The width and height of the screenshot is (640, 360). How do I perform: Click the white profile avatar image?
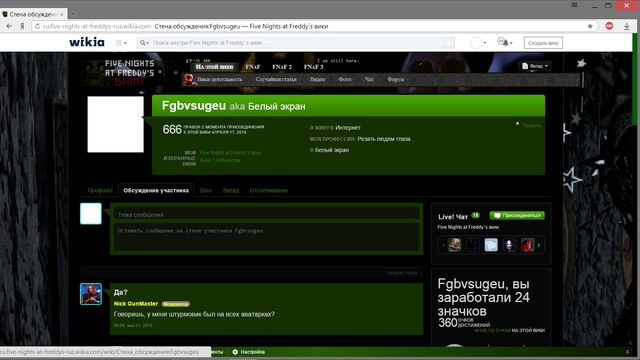click(116, 124)
